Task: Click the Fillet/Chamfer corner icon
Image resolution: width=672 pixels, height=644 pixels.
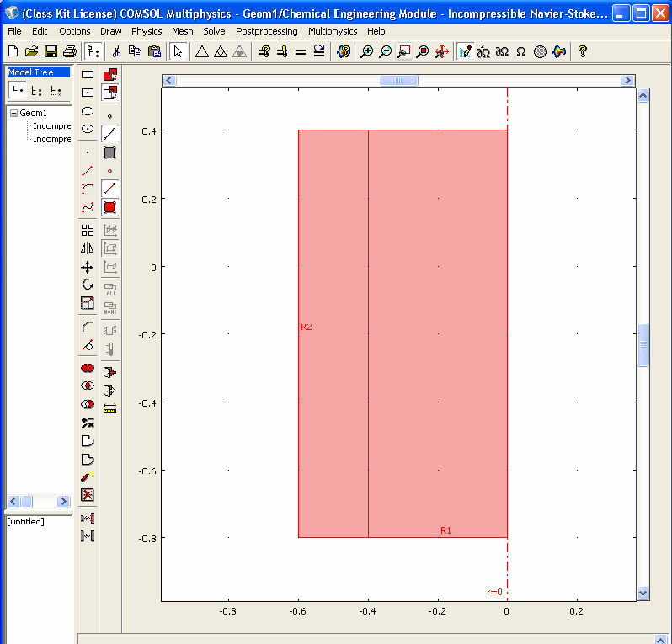Action: (88, 327)
